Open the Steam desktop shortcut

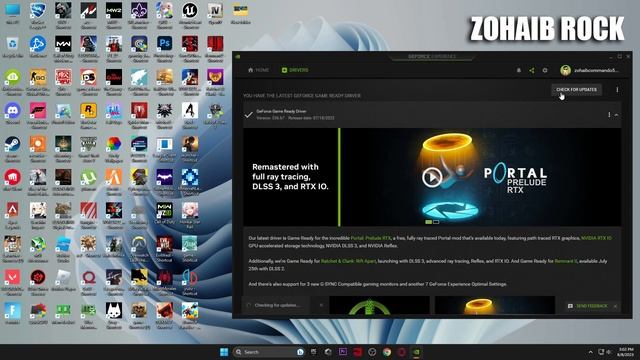[12, 149]
